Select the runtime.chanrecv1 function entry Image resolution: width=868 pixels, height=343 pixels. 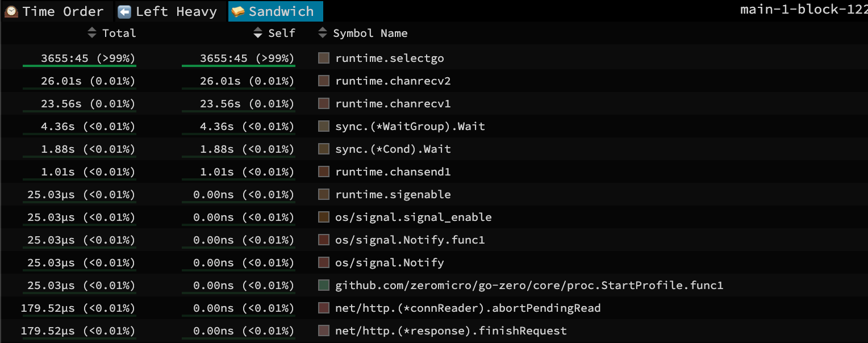(393, 104)
